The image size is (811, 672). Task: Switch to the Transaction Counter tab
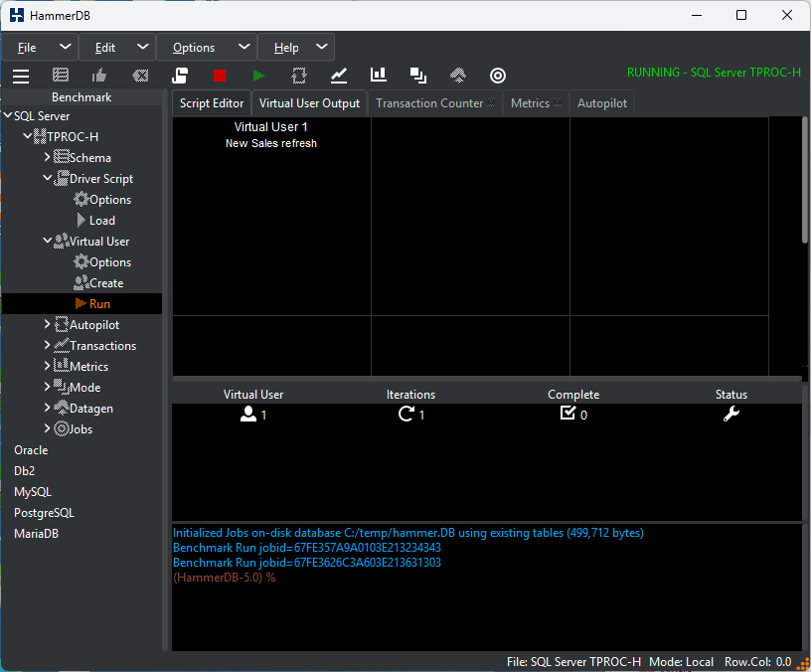pyautogui.click(x=435, y=103)
